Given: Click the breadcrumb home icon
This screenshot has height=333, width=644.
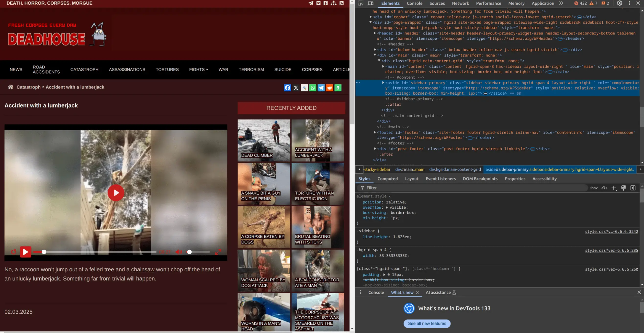Looking at the screenshot, I should click(x=11, y=87).
